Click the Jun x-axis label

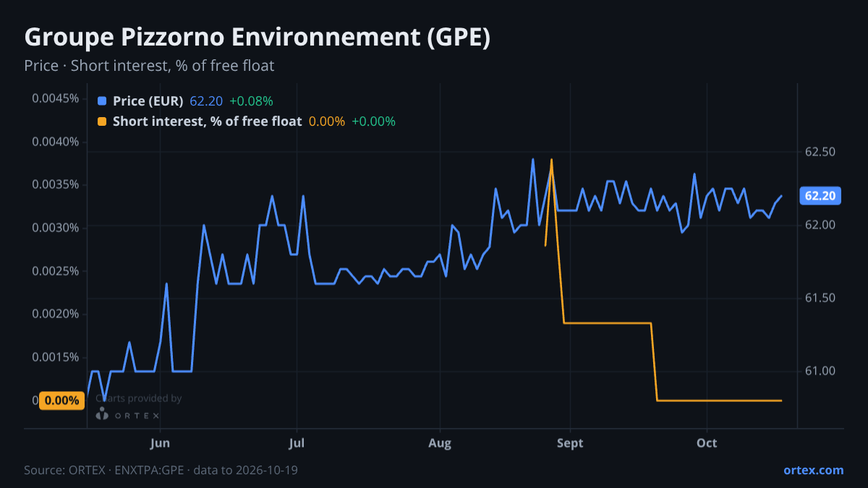(x=160, y=442)
